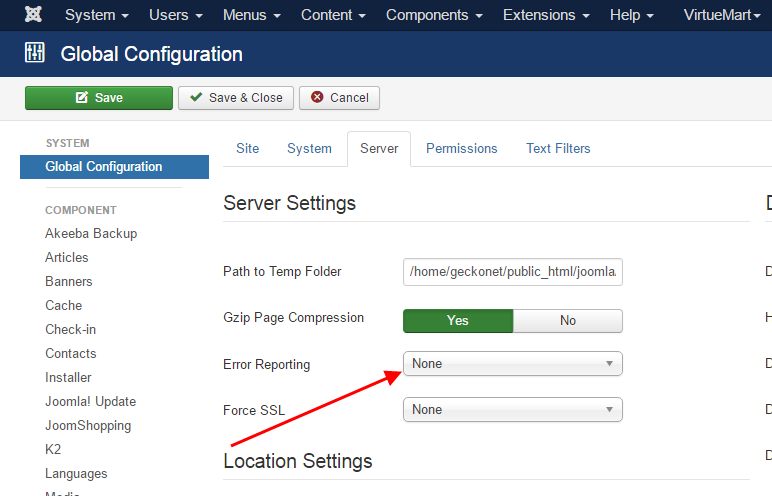
Task: Cancel the configuration changes
Action: (x=339, y=98)
